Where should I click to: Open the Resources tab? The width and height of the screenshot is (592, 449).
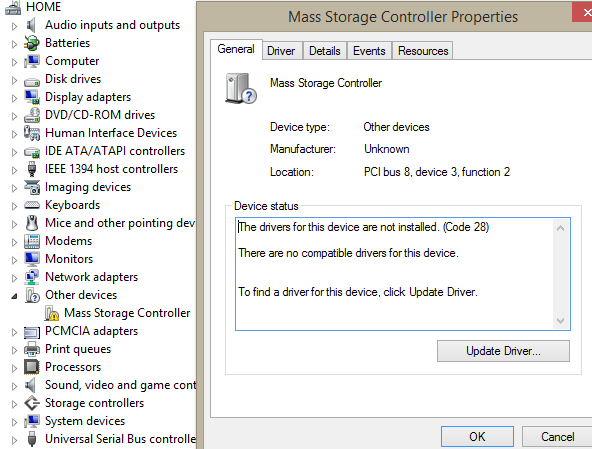click(x=423, y=51)
